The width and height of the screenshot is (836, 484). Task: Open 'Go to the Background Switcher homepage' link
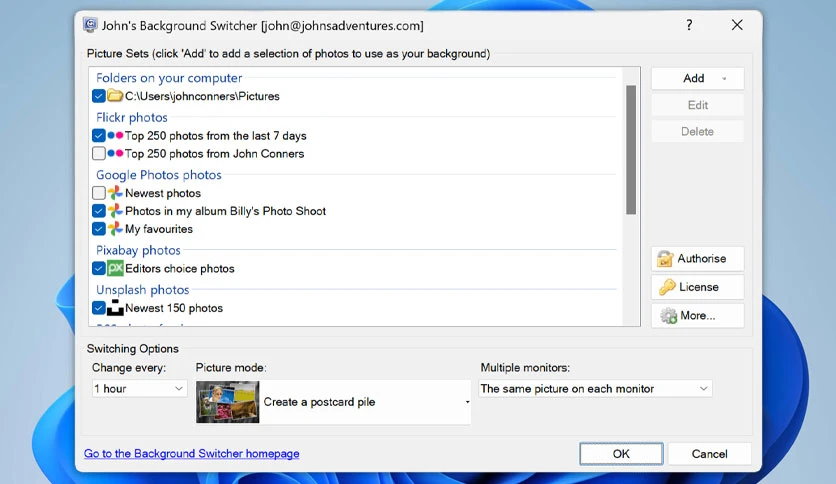[x=191, y=454]
